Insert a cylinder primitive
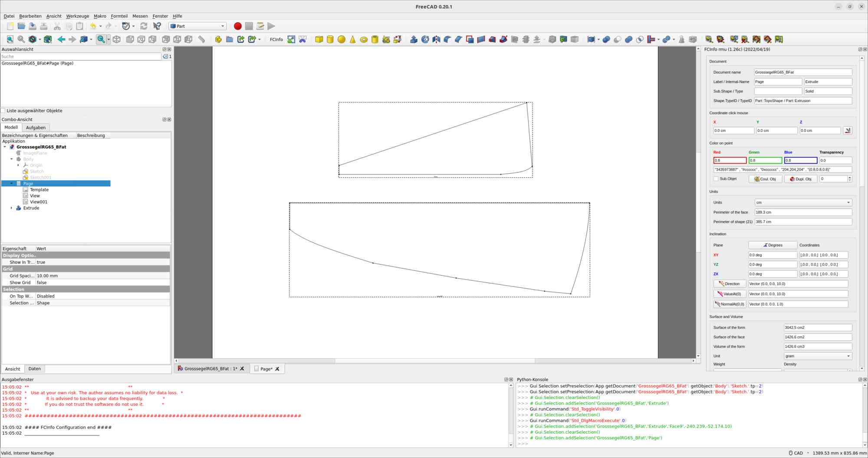The width and height of the screenshot is (868, 458). coord(330,40)
